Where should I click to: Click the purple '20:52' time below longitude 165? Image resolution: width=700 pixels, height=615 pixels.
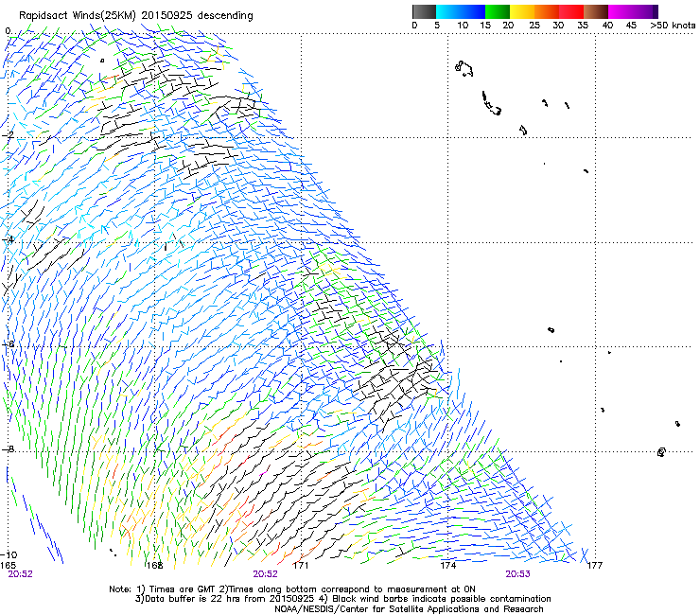click(x=21, y=574)
